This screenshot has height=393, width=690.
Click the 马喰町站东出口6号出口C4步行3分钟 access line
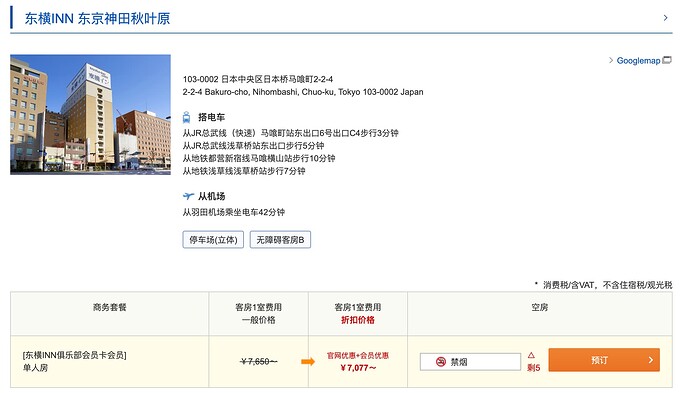tap(290, 133)
